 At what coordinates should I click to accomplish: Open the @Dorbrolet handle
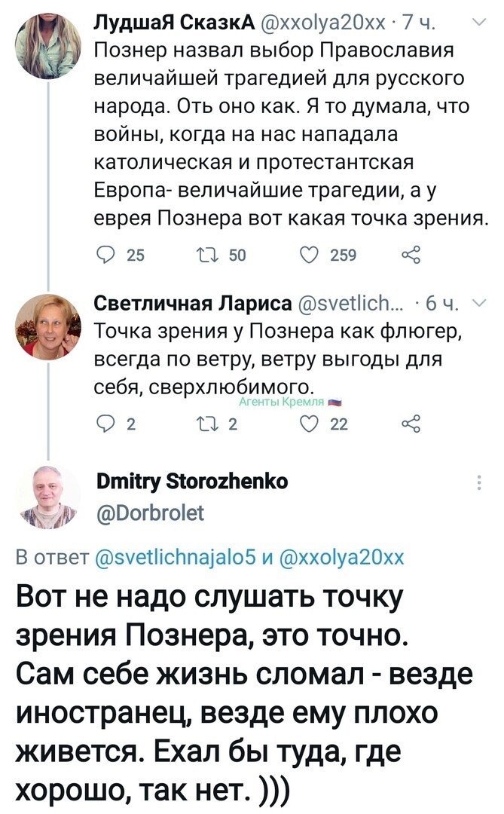[x=151, y=513]
